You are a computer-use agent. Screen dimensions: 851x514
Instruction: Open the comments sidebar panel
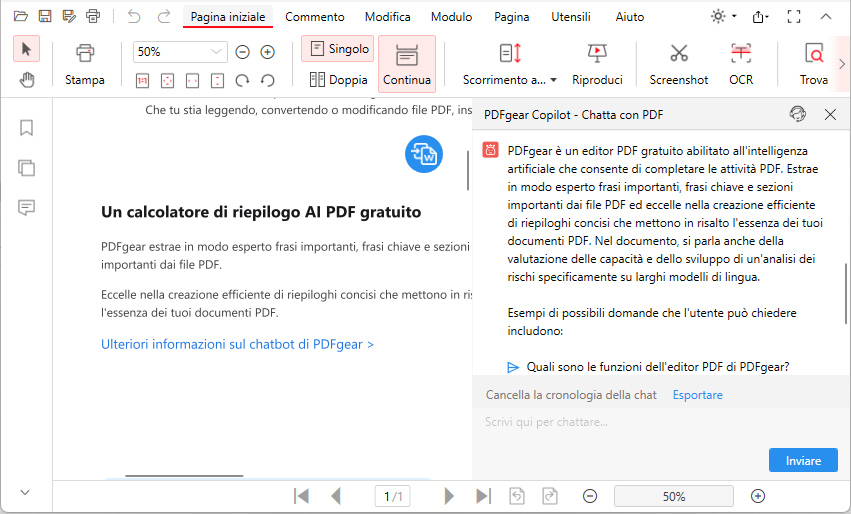(x=26, y=207)
